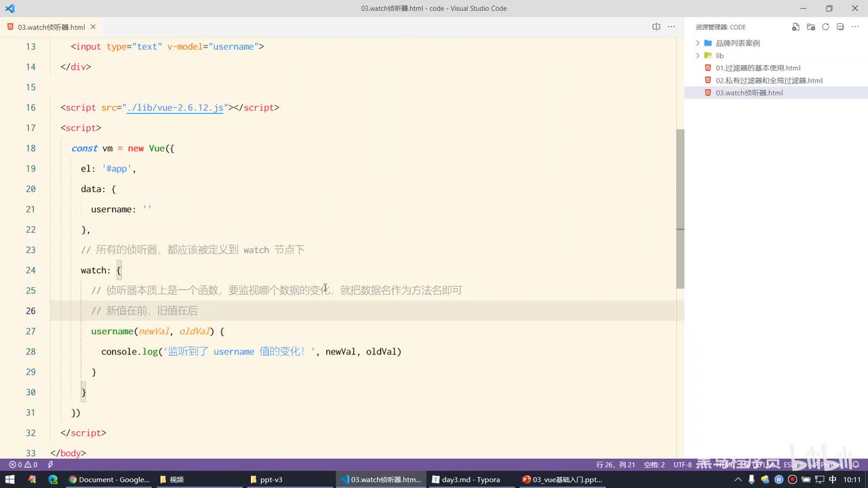Viewport: 868px width, 488px height.
Task: Open notifications bell in status bar
Action: point(857,465)
